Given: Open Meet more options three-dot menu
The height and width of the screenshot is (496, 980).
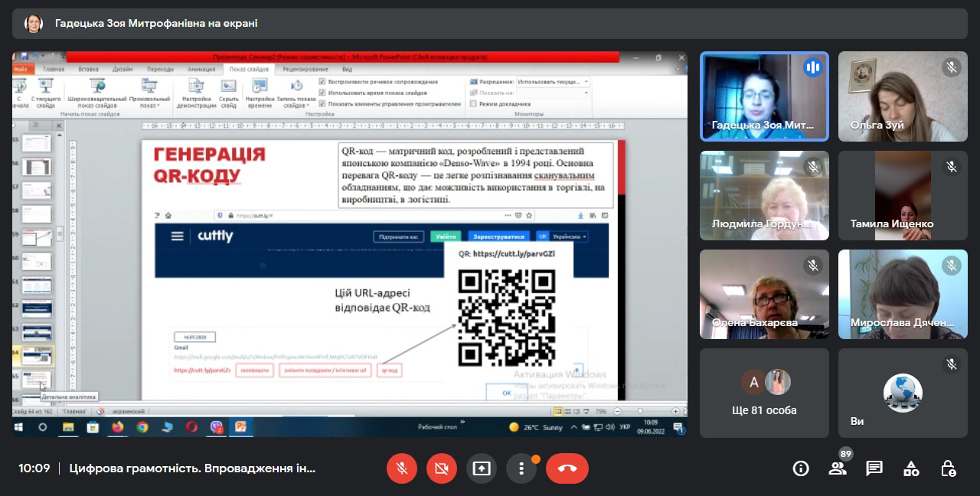Looking at the screenshot, I should (x=521, y=468).
